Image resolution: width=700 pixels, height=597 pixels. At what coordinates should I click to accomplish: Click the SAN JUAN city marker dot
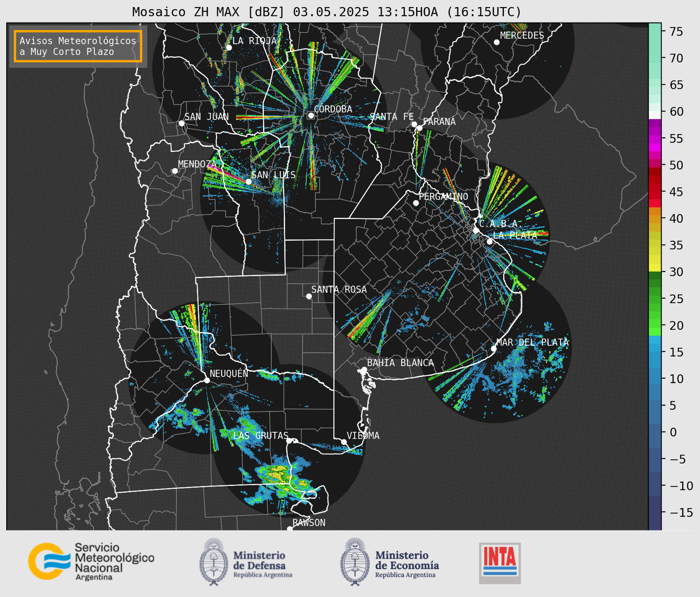(x=181, y=123)
